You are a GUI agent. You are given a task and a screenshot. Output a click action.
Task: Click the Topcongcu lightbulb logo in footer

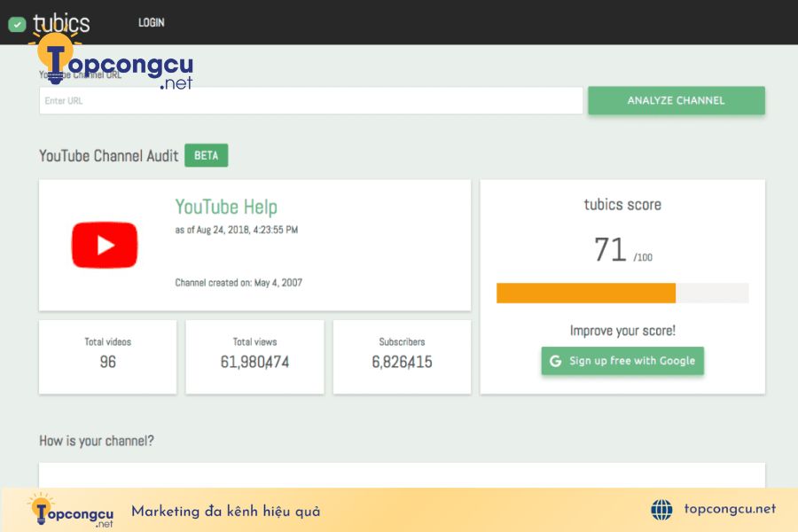(71, 510)
